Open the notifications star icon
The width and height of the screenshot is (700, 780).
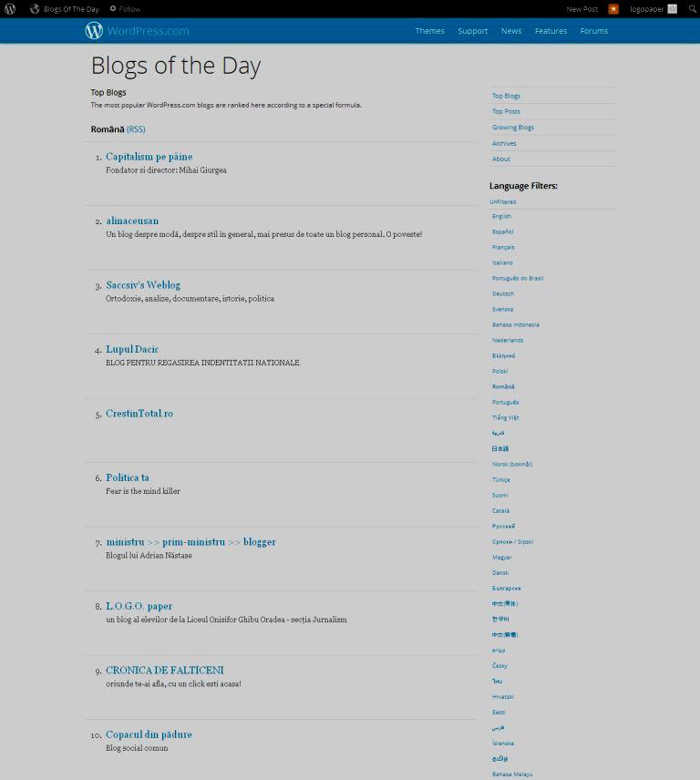coord(613,9)
